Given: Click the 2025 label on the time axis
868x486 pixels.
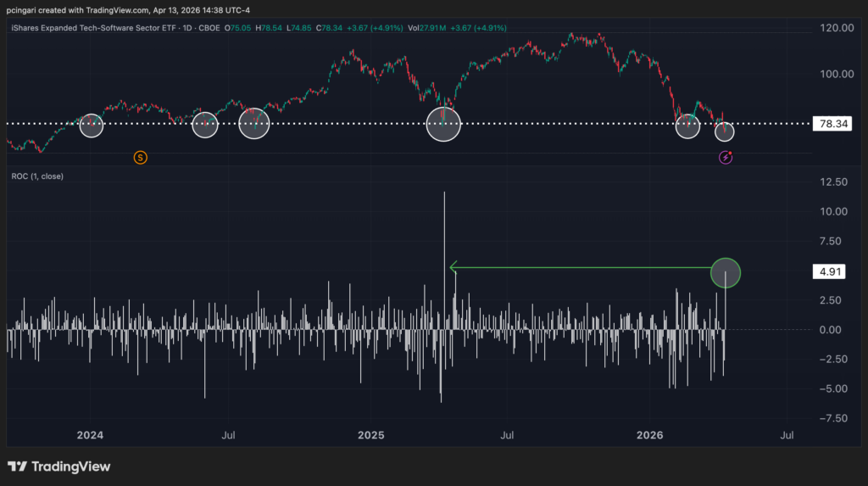Looking at the screenshot, I should coord(370,435).
